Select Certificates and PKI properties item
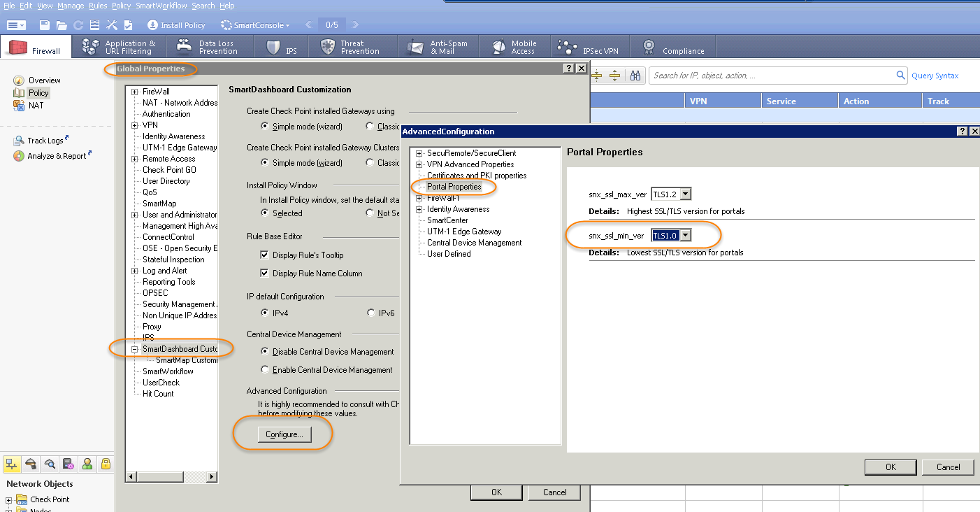 [477, 176]
